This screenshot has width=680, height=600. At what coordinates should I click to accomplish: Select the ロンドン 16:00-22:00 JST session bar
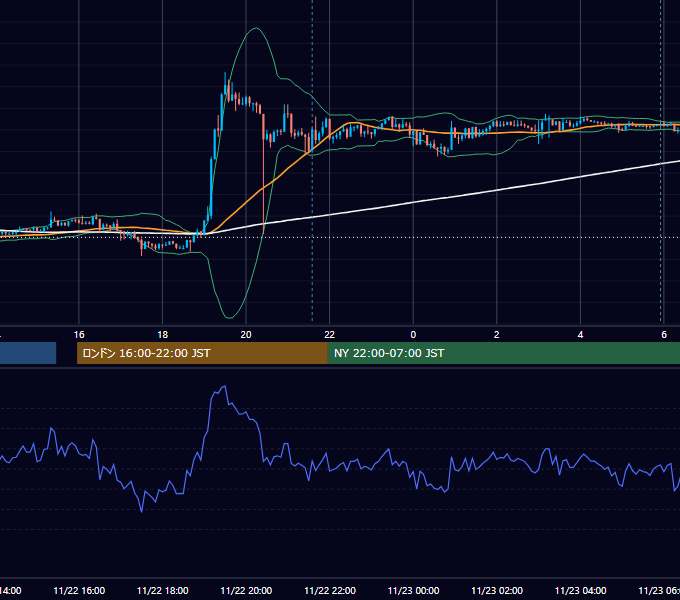pos(202,353)
